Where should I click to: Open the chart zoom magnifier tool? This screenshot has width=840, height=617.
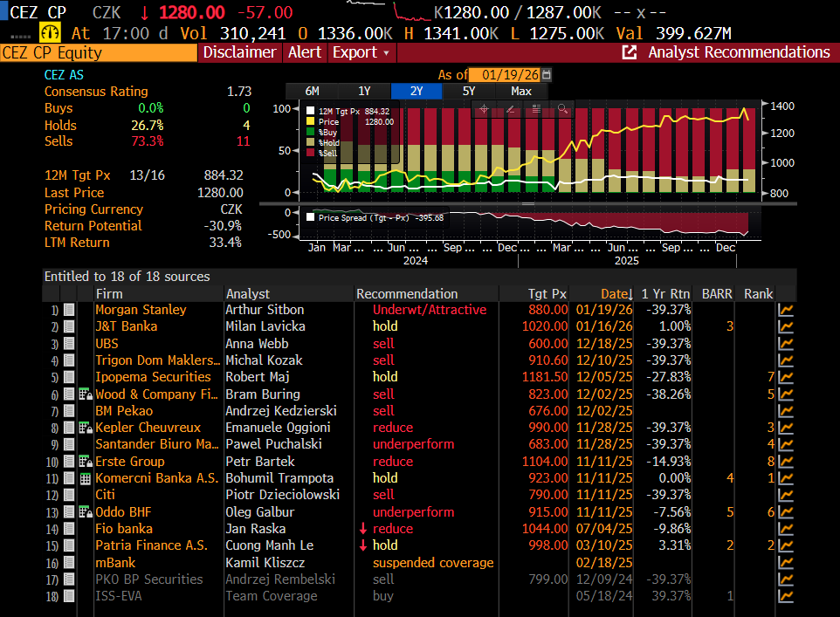tap(562, 108)
